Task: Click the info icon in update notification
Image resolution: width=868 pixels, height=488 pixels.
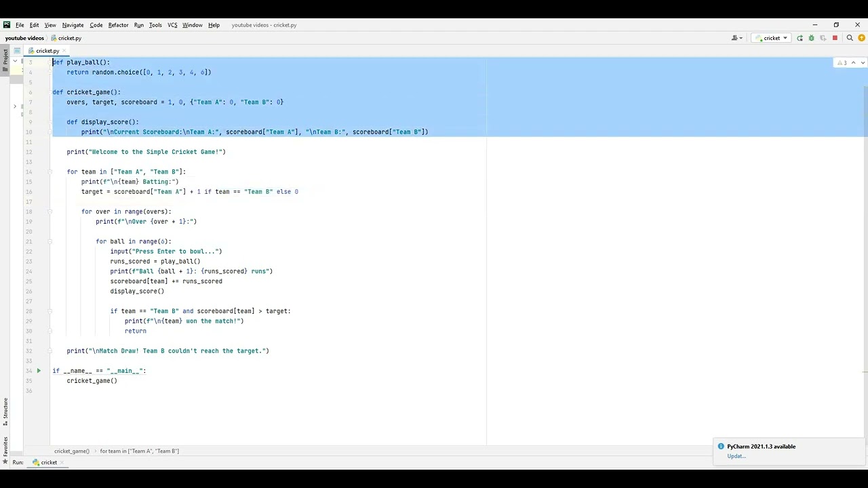Action: 721,447
